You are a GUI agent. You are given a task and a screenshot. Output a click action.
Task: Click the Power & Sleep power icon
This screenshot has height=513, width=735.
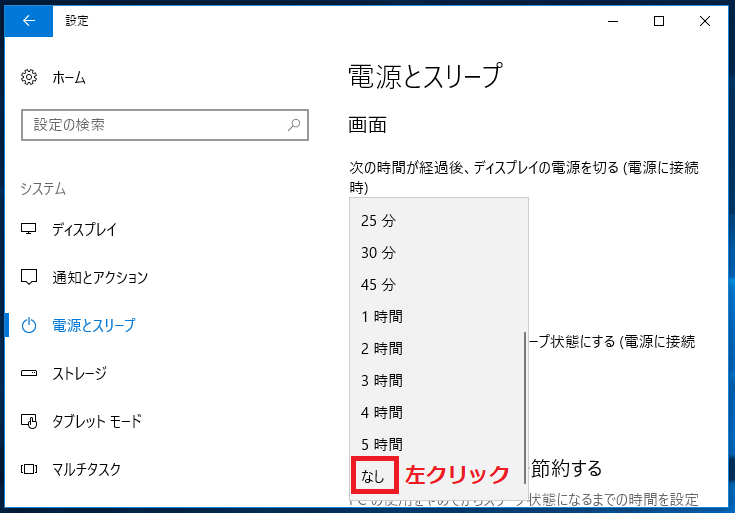point(29,325)
